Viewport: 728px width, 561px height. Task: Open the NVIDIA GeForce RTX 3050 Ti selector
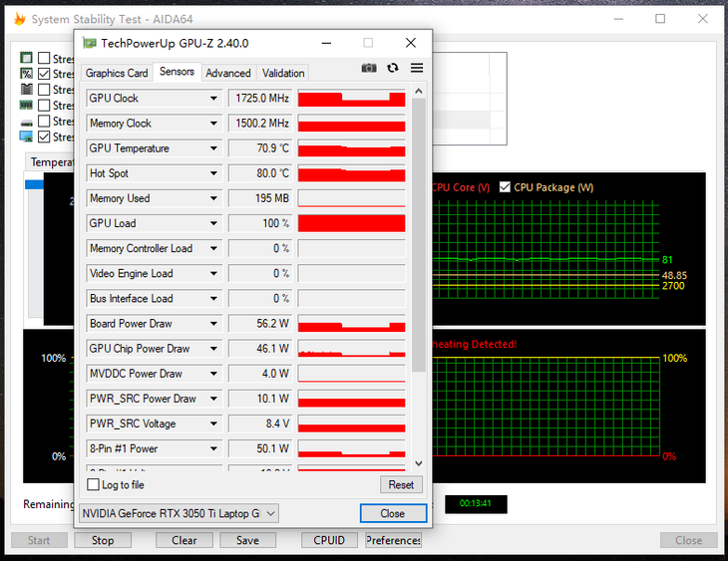[179, 513]
